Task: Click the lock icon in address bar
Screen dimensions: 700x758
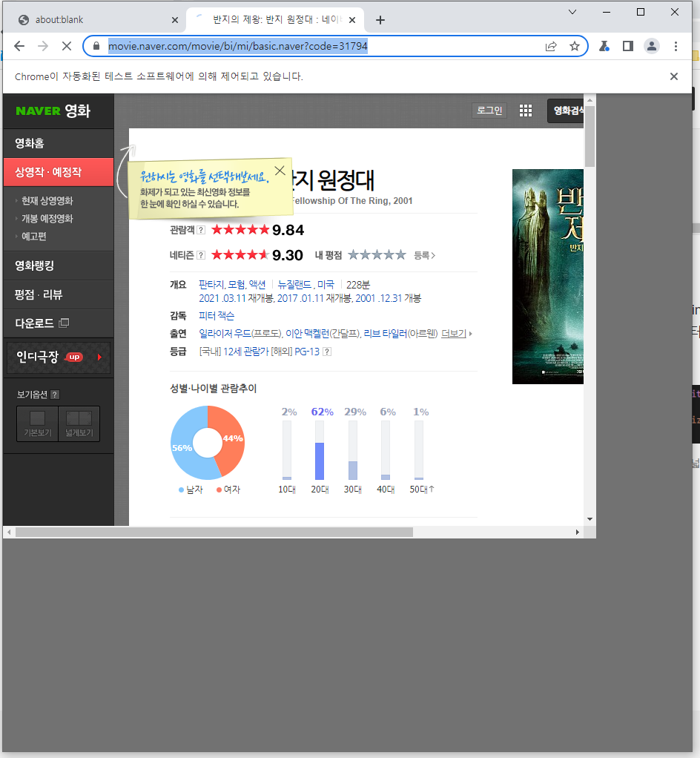Action: (96, 46)
